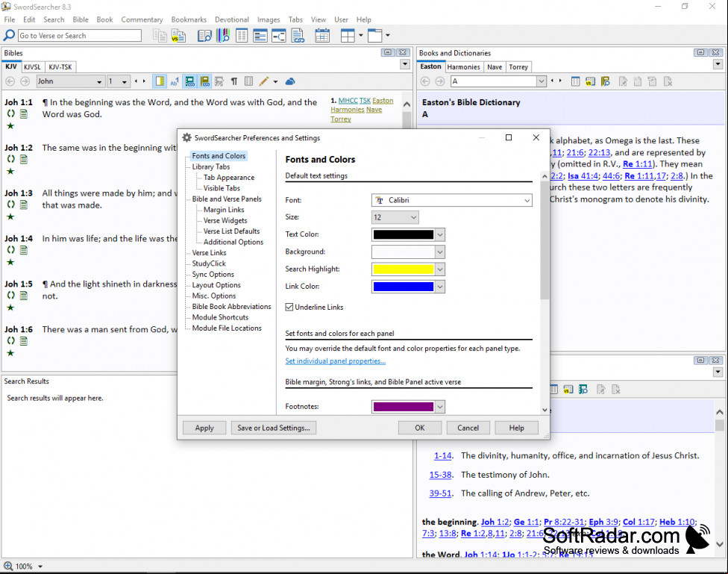Click Cancel in Preferences dialog
728x574 pixels.
point(468,428)
